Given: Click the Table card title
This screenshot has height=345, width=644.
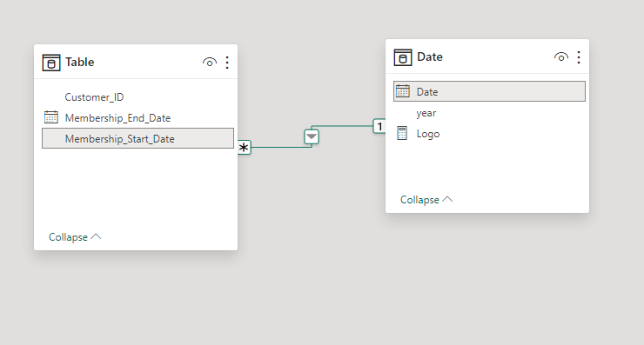Looking at the screenshot, I should point(80,62).
